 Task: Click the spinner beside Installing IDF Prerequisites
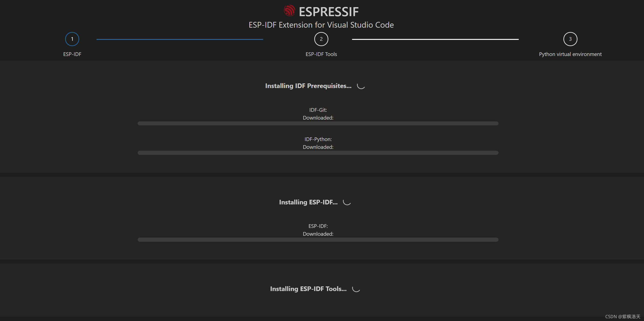[x=361, y=86]
